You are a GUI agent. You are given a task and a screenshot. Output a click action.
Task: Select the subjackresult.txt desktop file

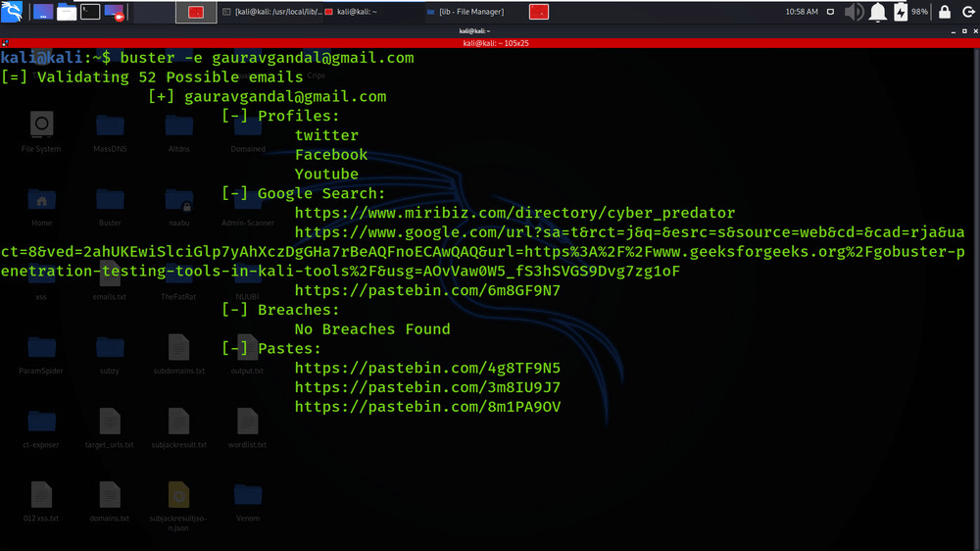pos(178,428)
